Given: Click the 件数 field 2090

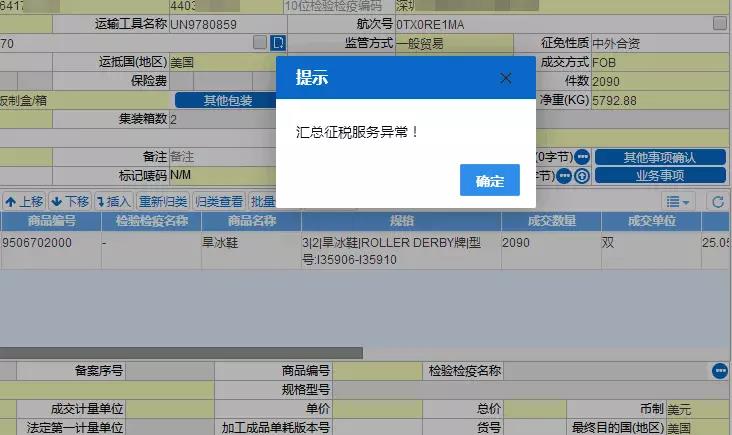Looking at the screenshot, I should pyautogui.click(x=660, y=81).
